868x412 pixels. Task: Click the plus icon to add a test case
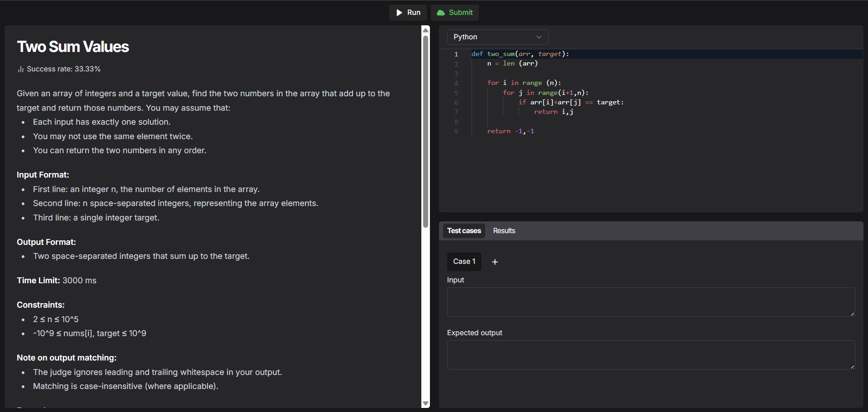pos(495,262)
